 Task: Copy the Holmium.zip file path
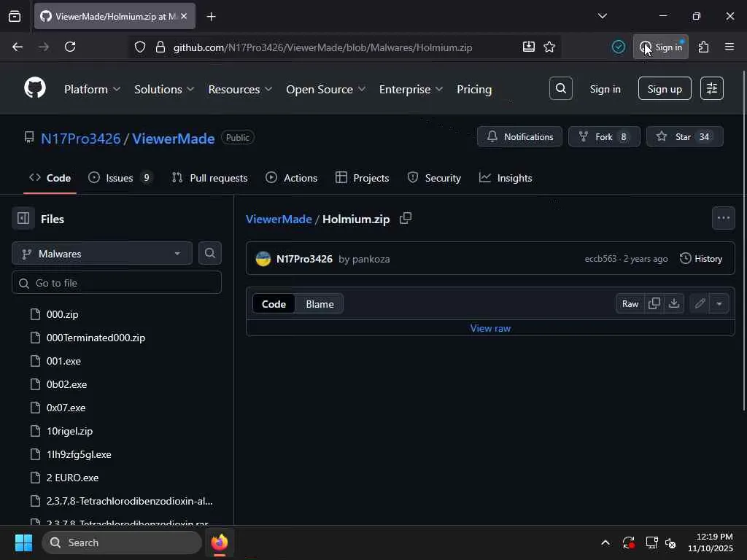click(x=406, y=218)
